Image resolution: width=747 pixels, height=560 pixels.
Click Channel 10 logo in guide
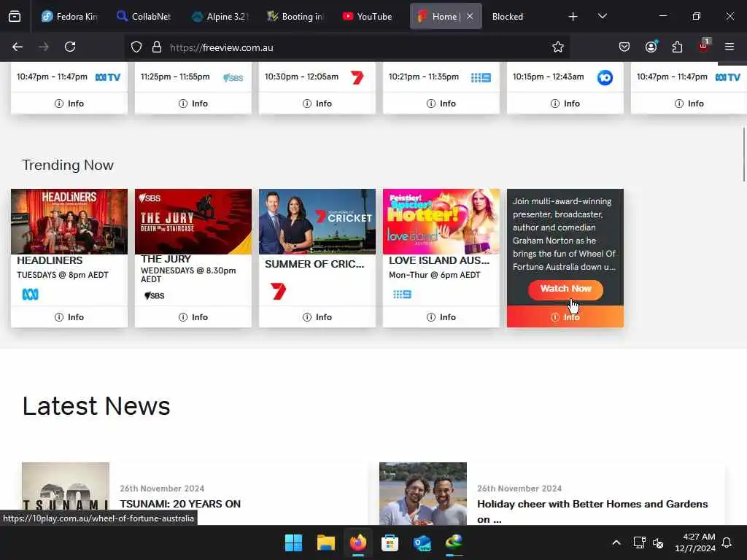605,77
